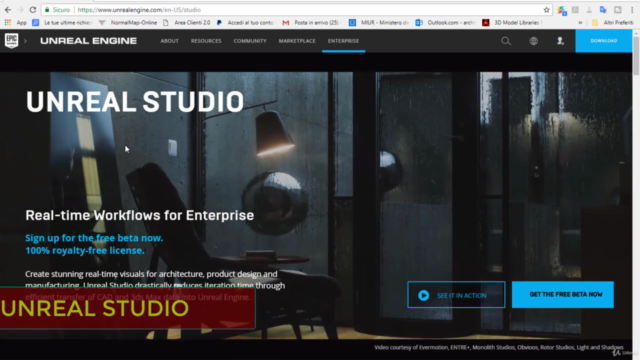Open the Le tue ultime richieste bookmark

coord(63,23)
